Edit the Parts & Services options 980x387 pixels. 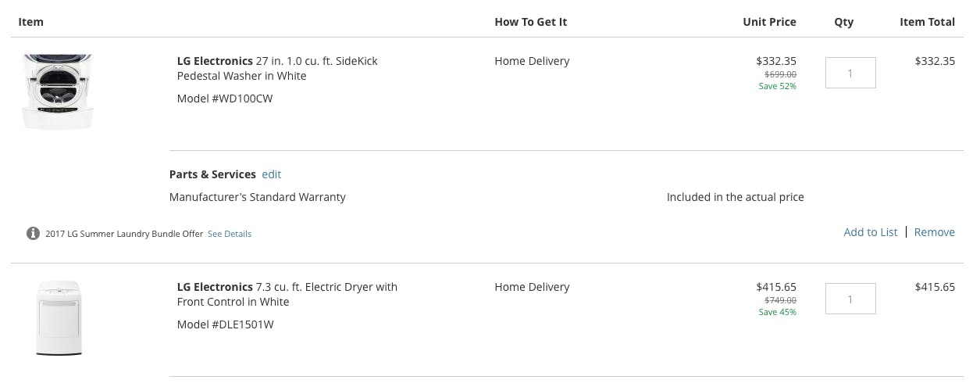271,174
